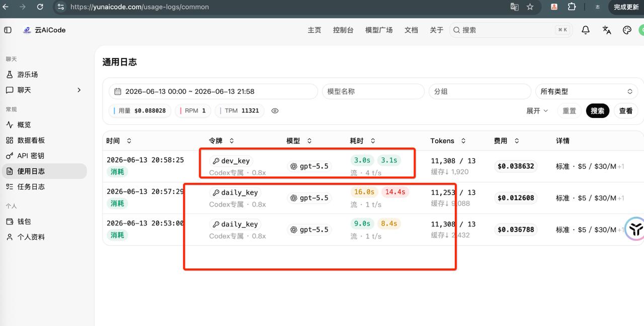Open the page translate icon in address bar
Screen dimensions: 644x326
click(514, 7)
